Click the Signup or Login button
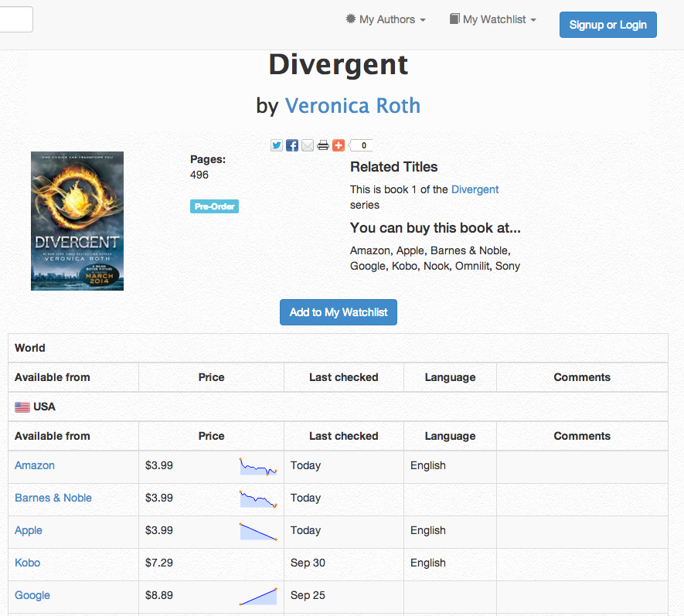This screenshot has height=616, width=684. (608, 25)
